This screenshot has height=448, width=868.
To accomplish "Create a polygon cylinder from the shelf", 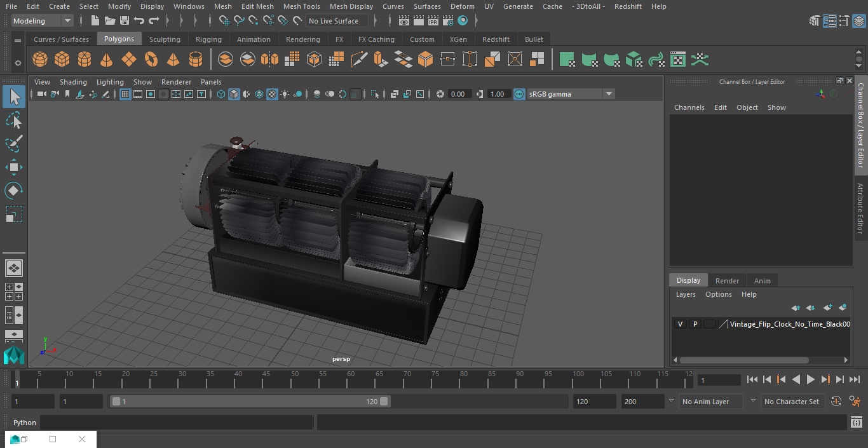I will (x=85, y=60).
